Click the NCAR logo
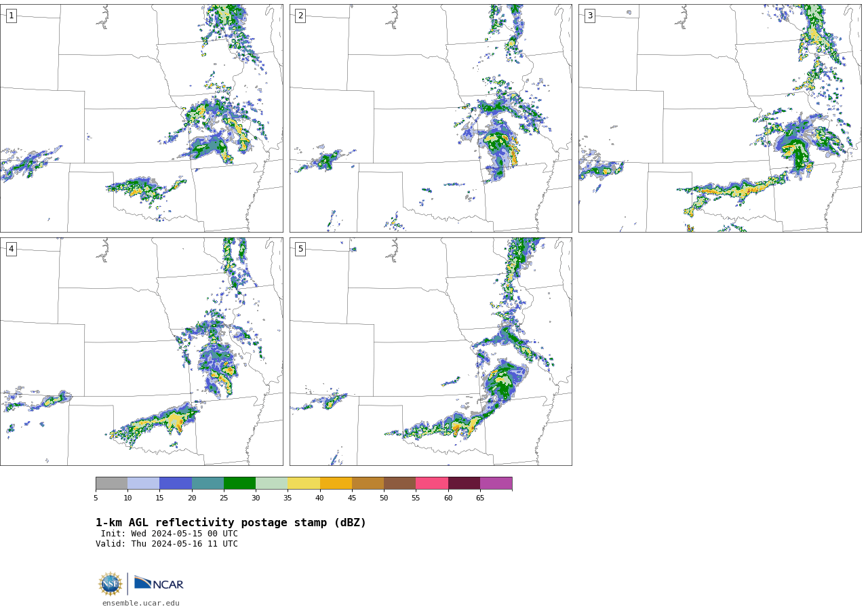The image size is (868, 611). click(159, 583)
